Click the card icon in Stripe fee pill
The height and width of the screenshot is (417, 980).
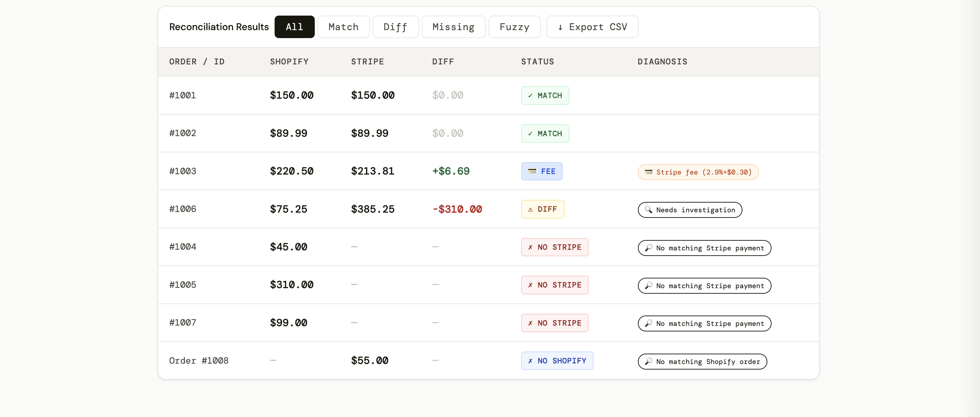tap(648, 172)
